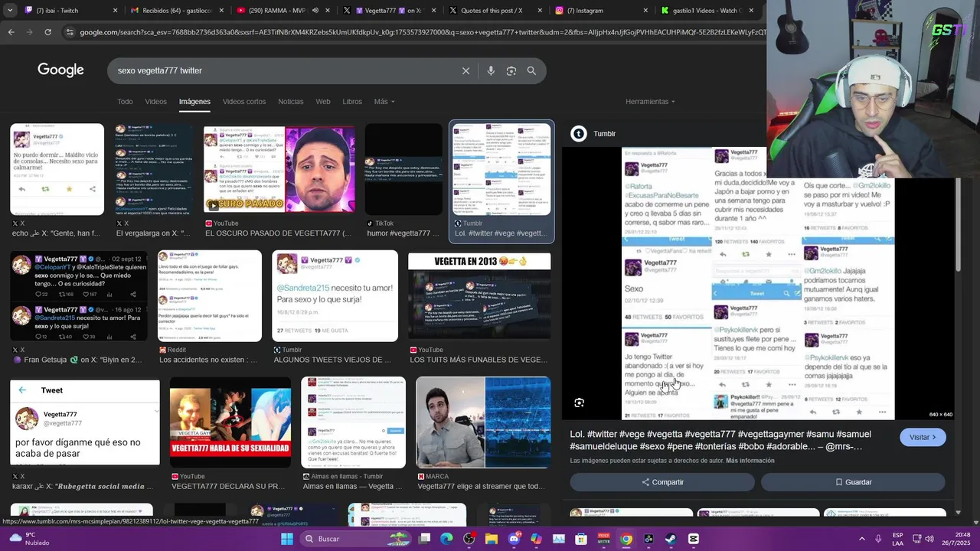Open site information icon left of URL
This screenshot has height=551, width=980.
tap(70, 32)
